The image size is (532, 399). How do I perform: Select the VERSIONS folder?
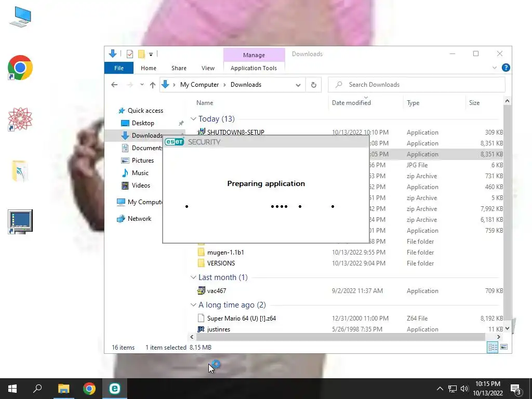pos(221,263)
